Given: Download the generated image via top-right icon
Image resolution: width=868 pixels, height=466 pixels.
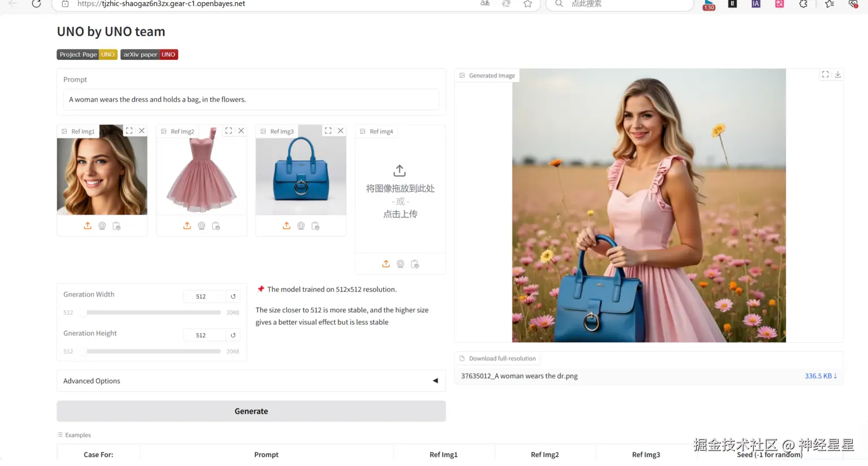Looking at the screenshot, I should click(x=838, y=75).
